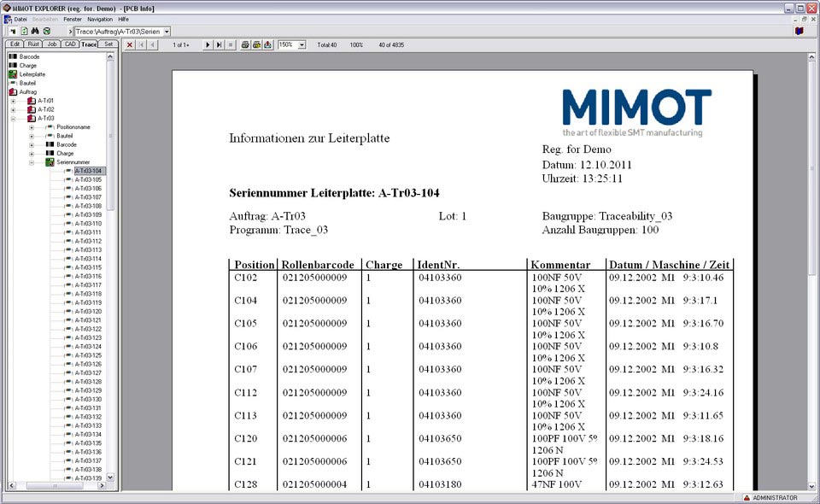
Task: Open the Hilfe menu
Action: (x=123, y=20)
